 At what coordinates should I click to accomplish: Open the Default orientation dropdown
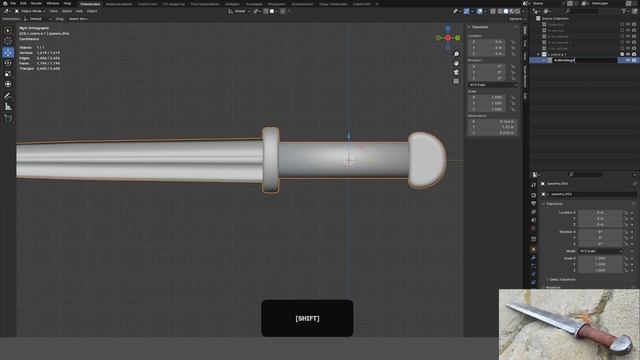click(37, 19)
